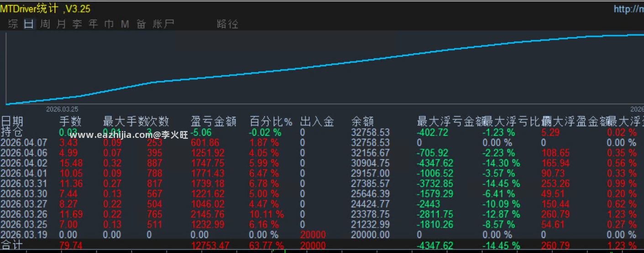Click the balance value 25646.39

(371, 194)
